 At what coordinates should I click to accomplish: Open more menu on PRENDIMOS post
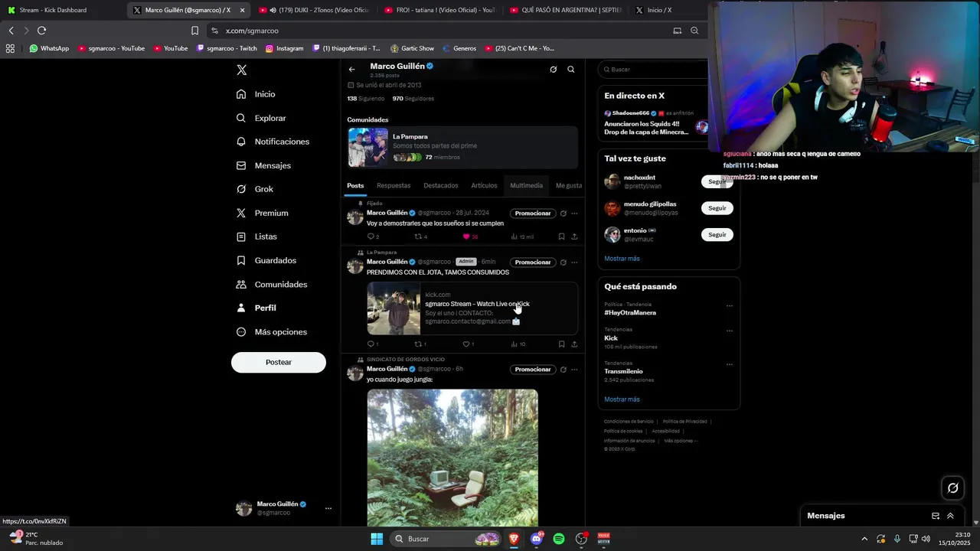point(574,262)
